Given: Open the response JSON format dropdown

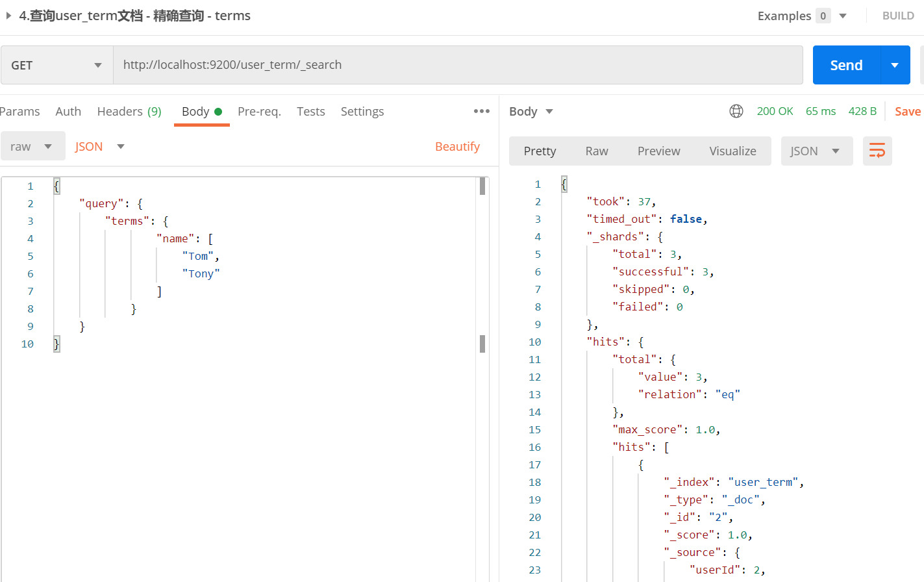Looking at the screenshot, I should pos(816,151).
